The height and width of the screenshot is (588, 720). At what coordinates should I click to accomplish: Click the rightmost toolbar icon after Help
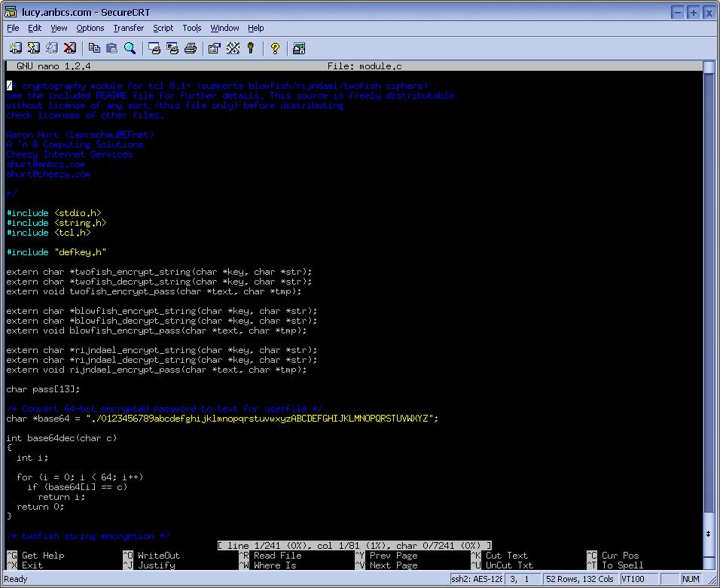(x=299, y=48)
